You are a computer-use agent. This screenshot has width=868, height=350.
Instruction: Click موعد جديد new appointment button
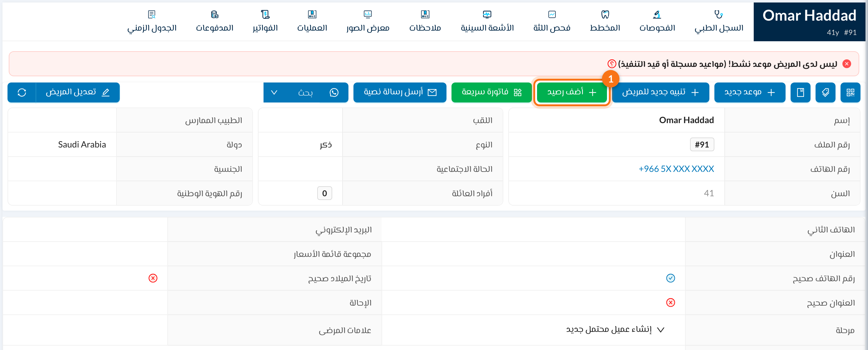[x=750, y=92]
